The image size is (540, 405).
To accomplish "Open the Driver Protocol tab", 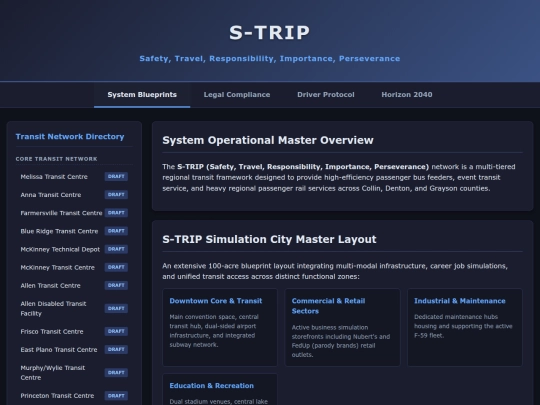I will [x=326, y=95].
